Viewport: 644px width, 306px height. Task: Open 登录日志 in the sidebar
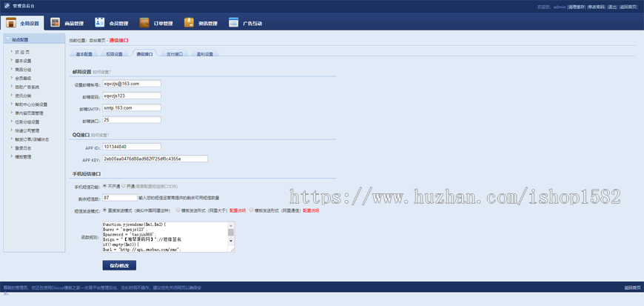click(x=23, y=148)
